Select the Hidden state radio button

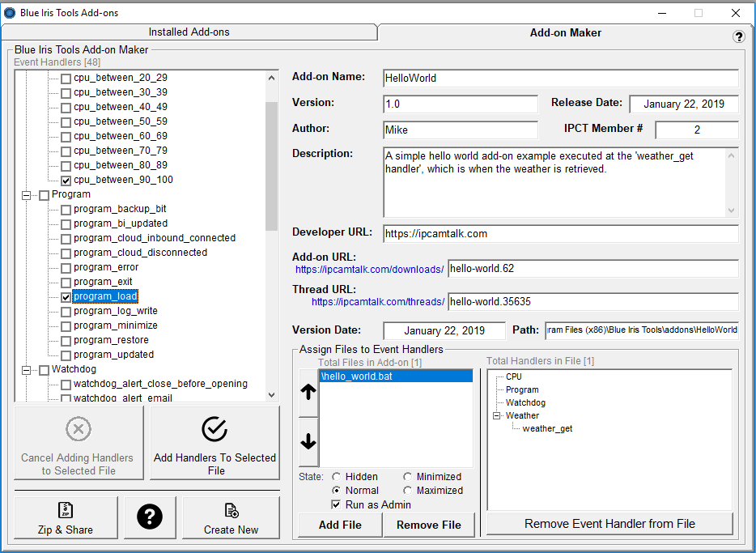tap(337, 477)
